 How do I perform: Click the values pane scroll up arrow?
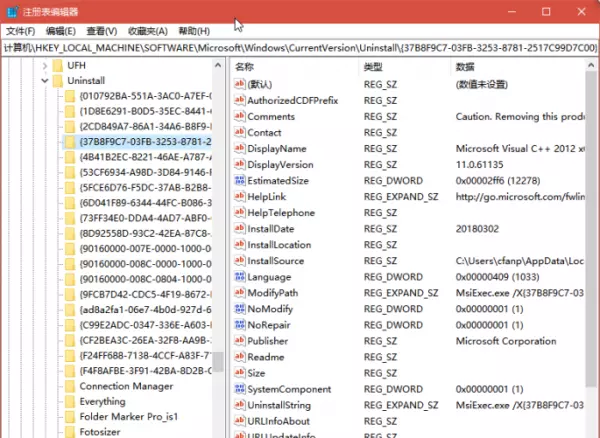pyautogui.click(x=591, y=65)
